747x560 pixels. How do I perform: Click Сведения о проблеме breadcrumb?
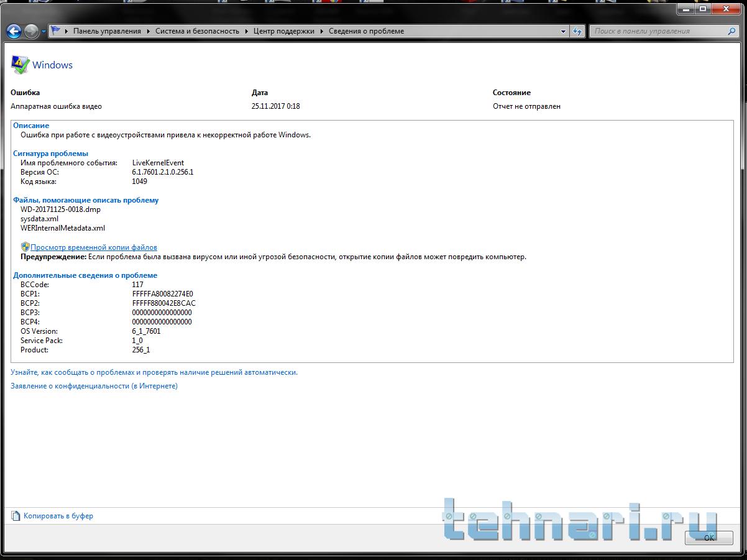tap(366, 31)
